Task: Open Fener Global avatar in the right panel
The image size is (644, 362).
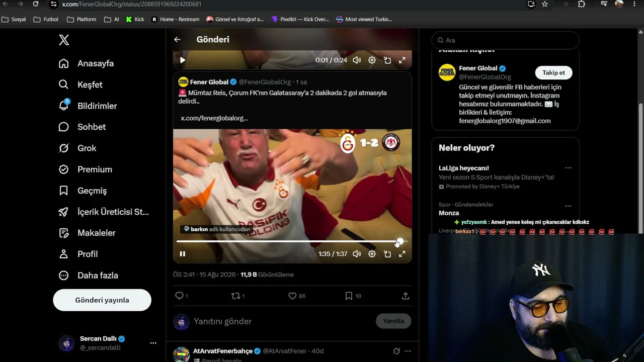Action: [447, 72]
